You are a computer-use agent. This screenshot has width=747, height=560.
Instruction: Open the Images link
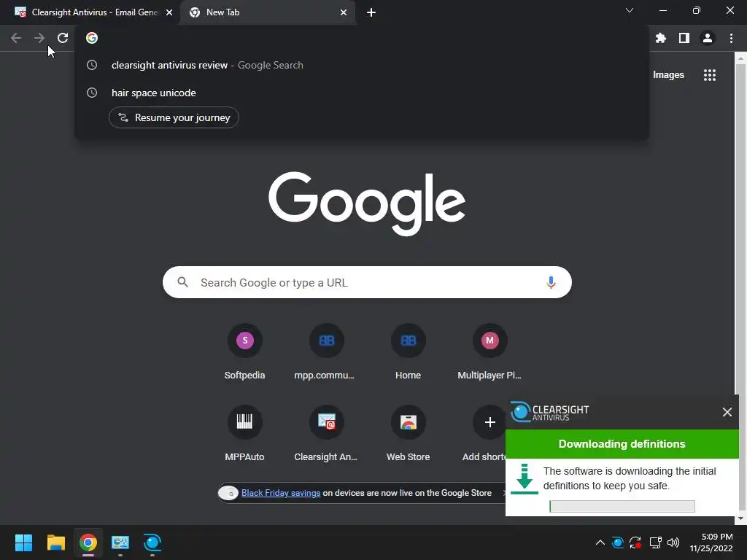(668, 75)
